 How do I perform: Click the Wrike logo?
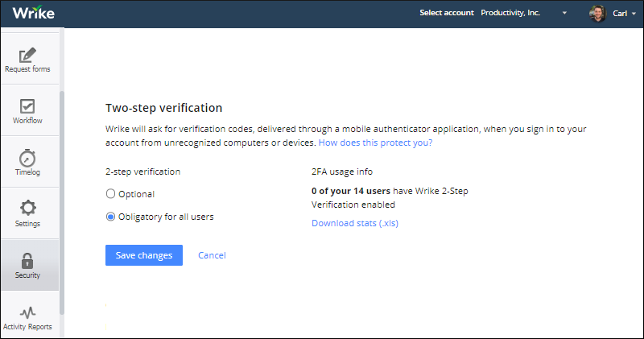click(x=33, y=13)
